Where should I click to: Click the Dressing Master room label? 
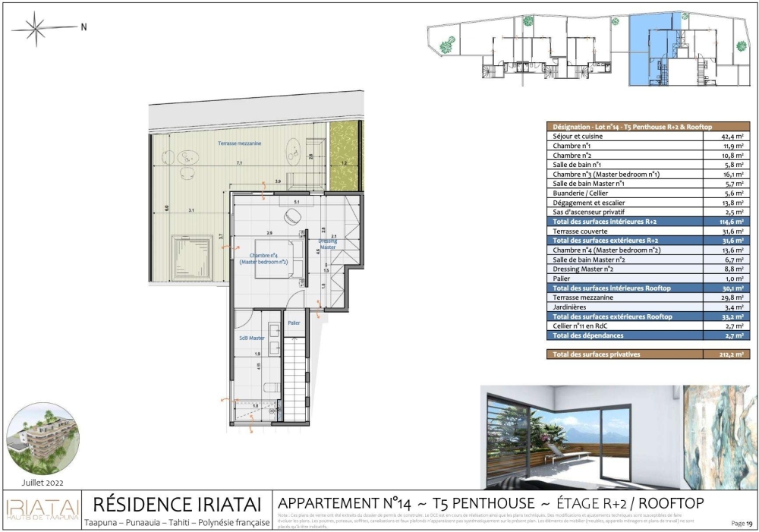327,244
